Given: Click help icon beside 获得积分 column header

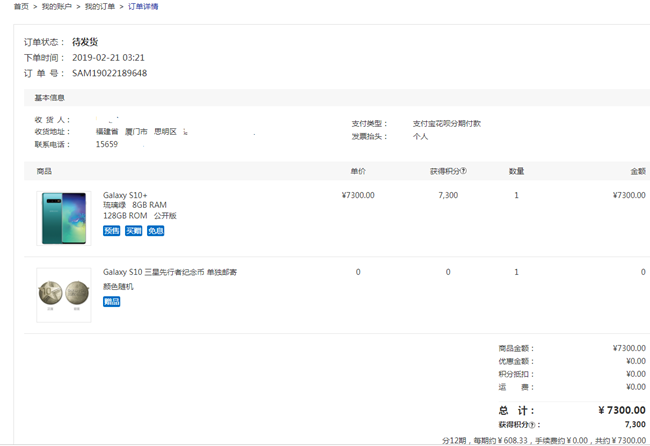Looking at the screenshot, I should tap(464, 171).
